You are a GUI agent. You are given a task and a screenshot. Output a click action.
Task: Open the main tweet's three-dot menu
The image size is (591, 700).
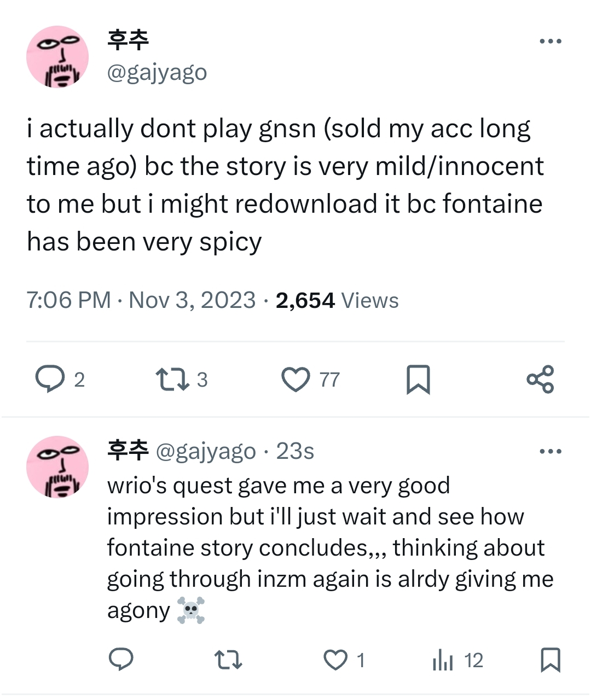click(550, 42)
